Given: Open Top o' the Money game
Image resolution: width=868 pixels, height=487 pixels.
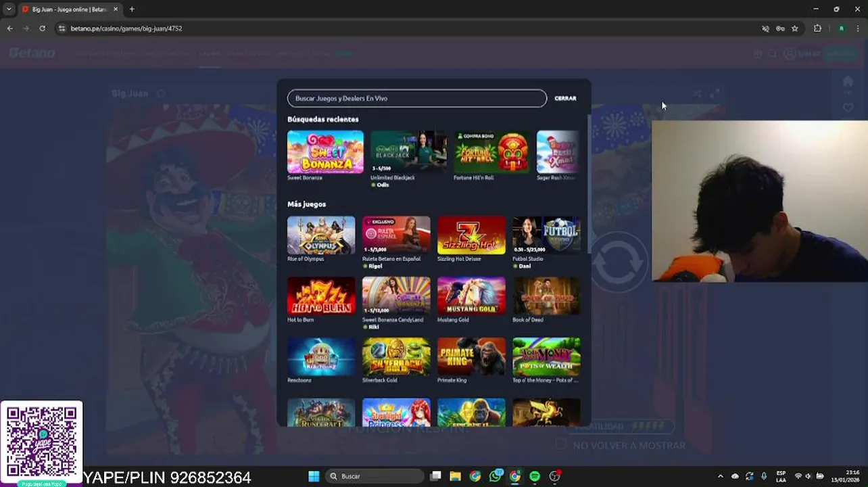Looking at the screenshot, I should point(546,356).
